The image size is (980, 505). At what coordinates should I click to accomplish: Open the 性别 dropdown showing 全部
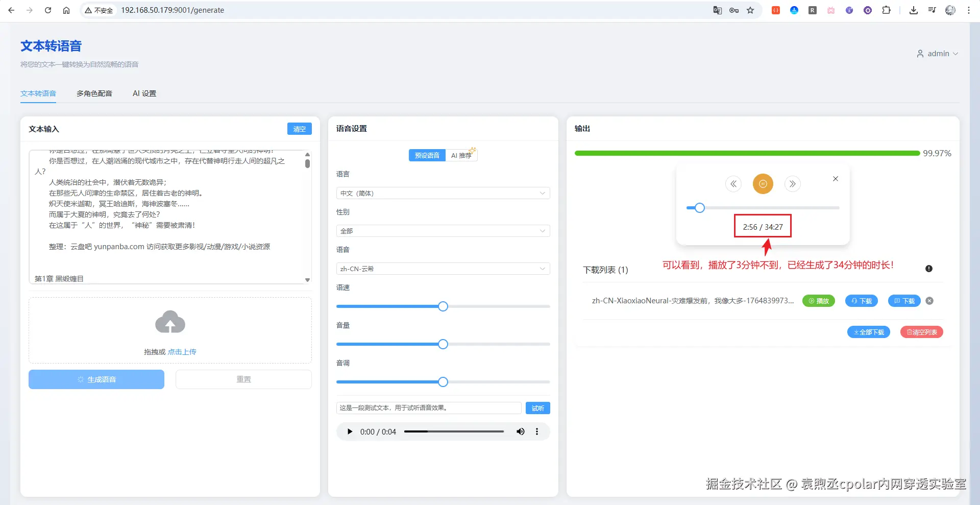pyautogui.click(x=443, y=231)
